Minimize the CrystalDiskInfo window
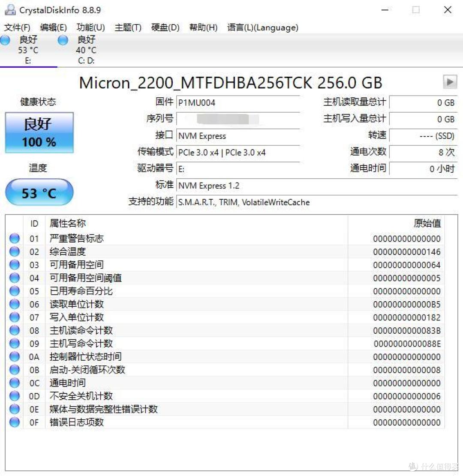The height and width of the screenshot is (476, 463). tap(385, 10)
